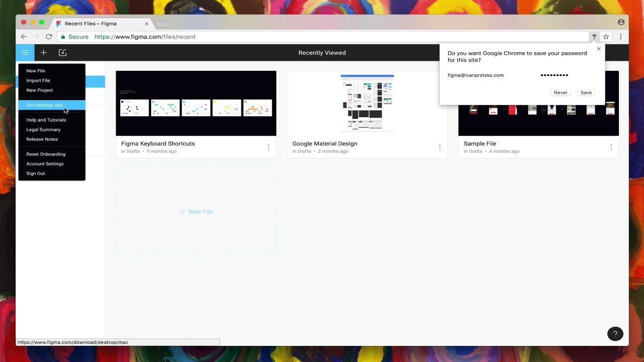The width and height of the screenshot is (644, 362).
Task: Open Help and Tutorials menu item
Action: [x=52, y=120]
